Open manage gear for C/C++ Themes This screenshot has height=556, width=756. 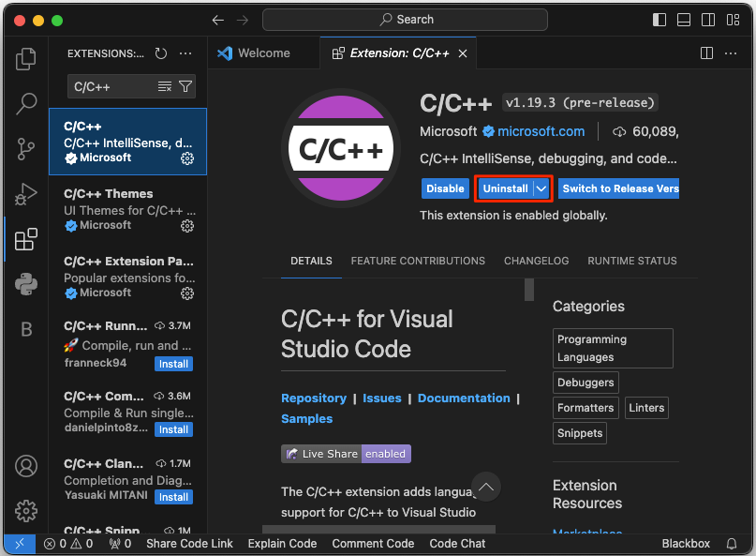(187, 226)
